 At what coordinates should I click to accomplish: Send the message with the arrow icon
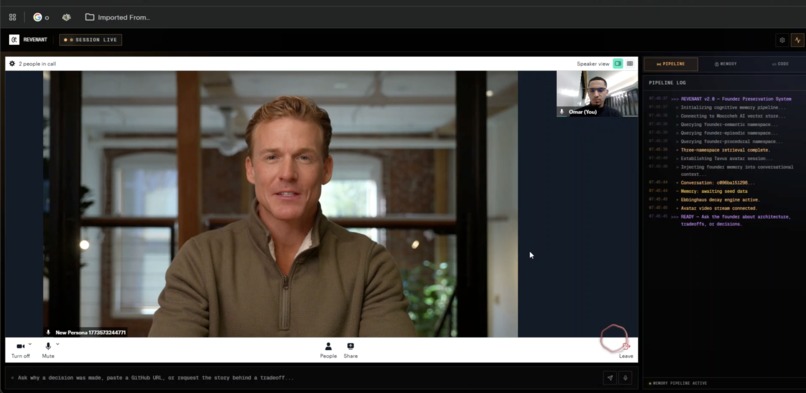pos(610,378)
